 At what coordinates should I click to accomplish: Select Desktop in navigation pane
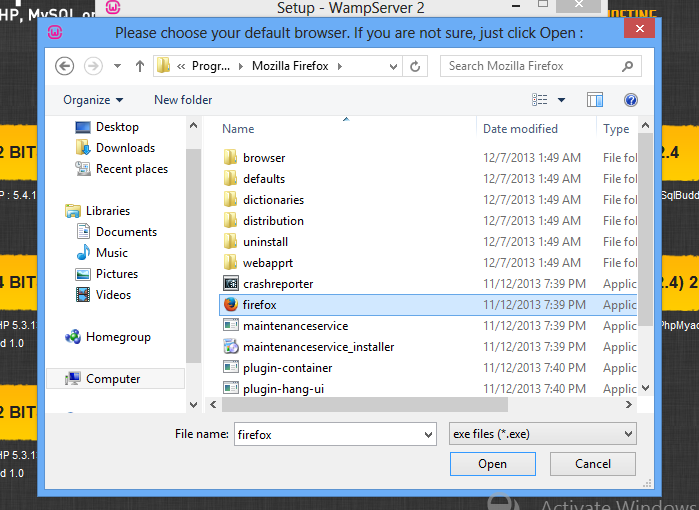click(x=107, y=127)
